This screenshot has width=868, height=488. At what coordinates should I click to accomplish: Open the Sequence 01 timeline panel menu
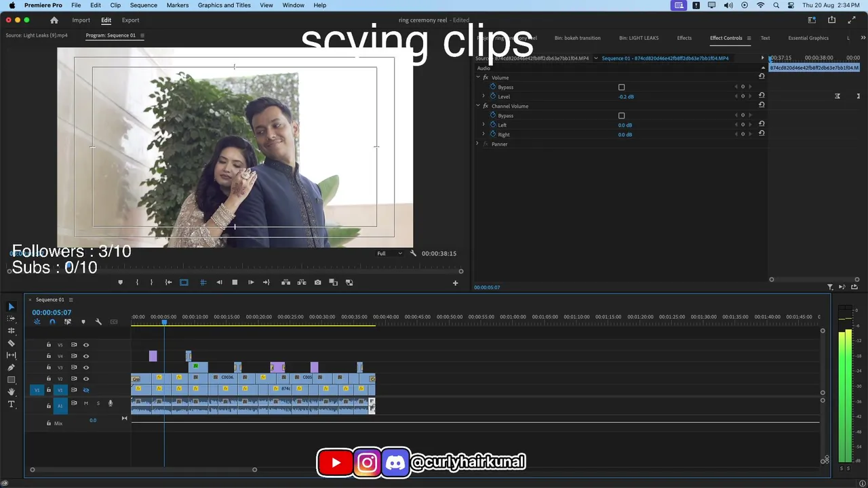click(71, 300)
